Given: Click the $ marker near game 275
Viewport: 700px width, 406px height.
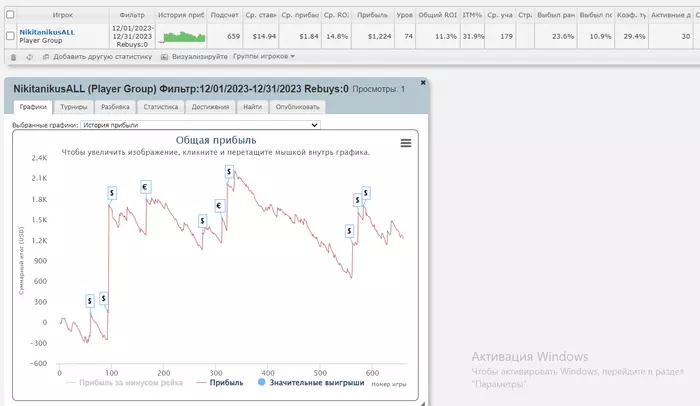Looking at the screenshot, I should click(202, 221).
